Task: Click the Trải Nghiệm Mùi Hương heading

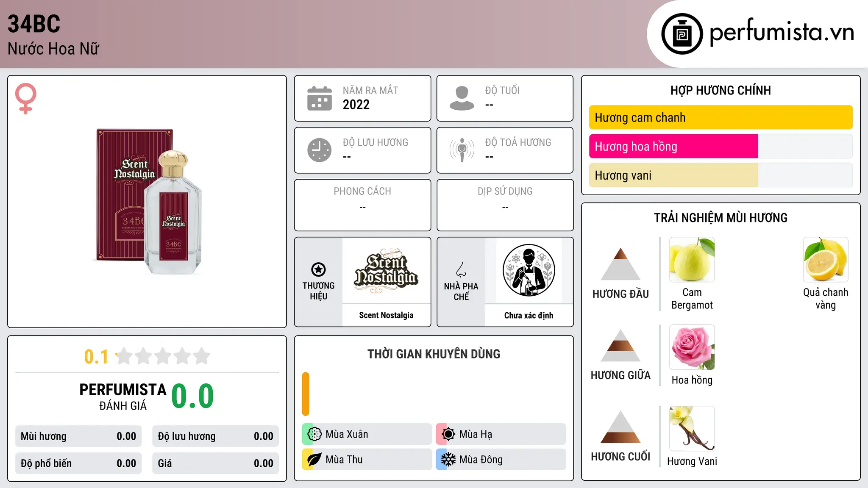Action: [721, 218]
